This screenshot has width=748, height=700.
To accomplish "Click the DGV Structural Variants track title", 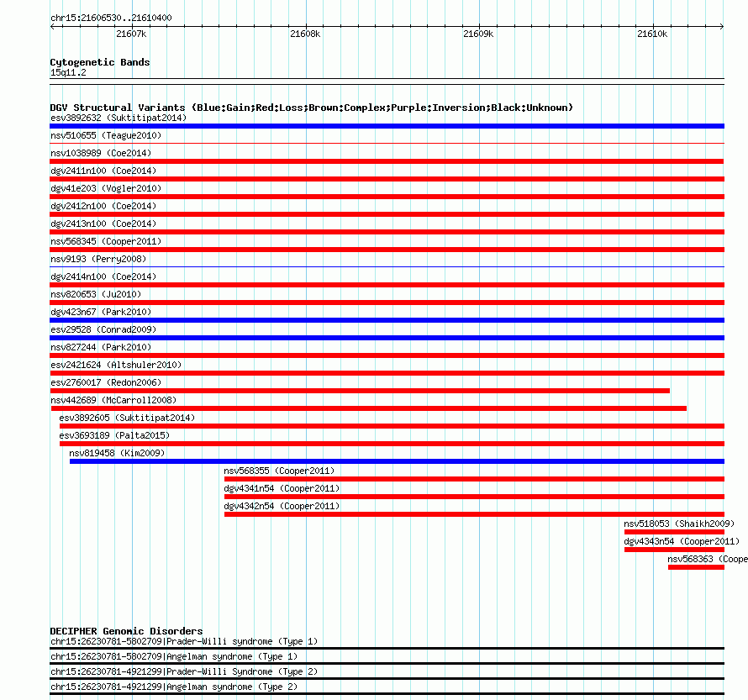I will [311, 108].
